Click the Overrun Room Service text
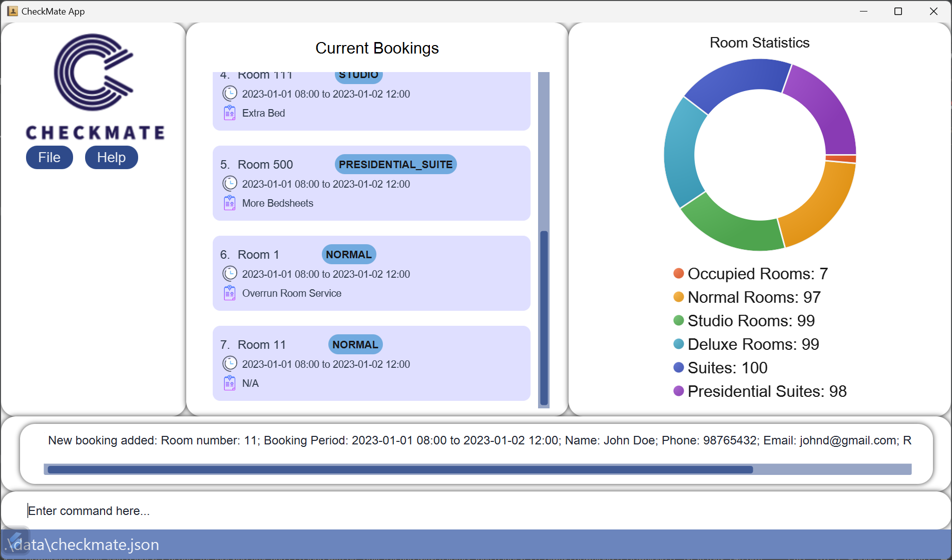The height and width of the screenshot is (560, 952). (x=292, y=293)
